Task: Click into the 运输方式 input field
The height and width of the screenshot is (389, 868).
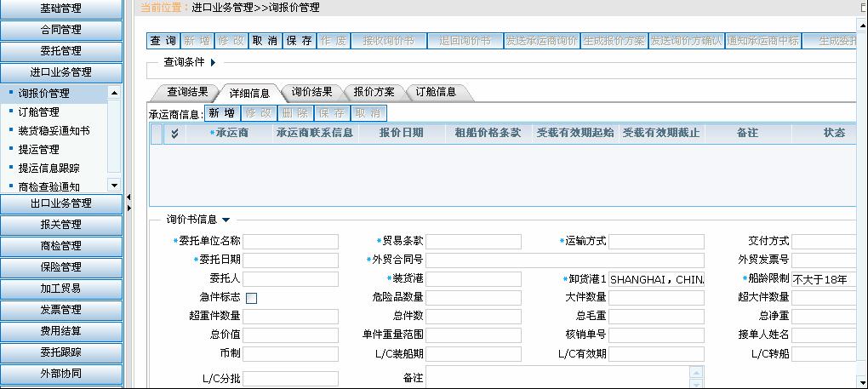Action: [x=657, y=242]
